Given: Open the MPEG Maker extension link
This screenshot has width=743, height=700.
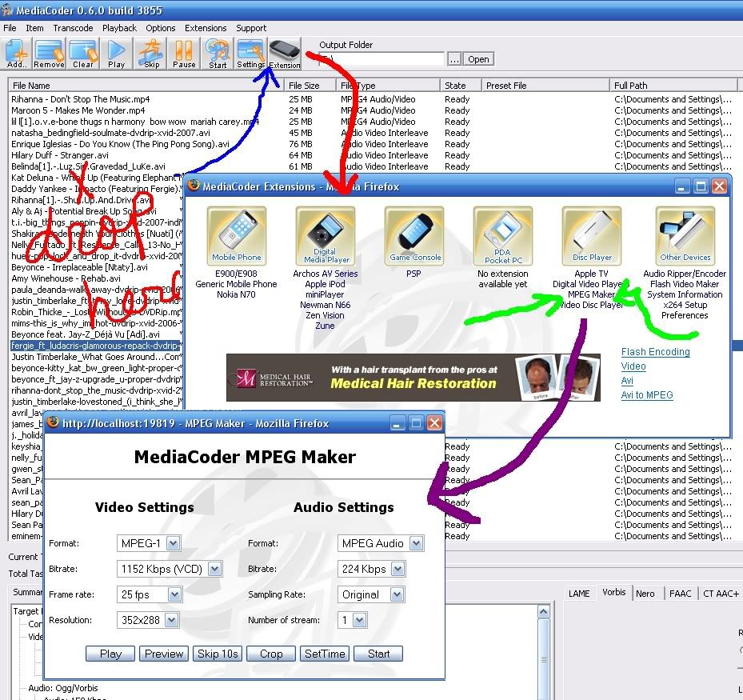Looking at the screenshot, I should tap(591, 294).
